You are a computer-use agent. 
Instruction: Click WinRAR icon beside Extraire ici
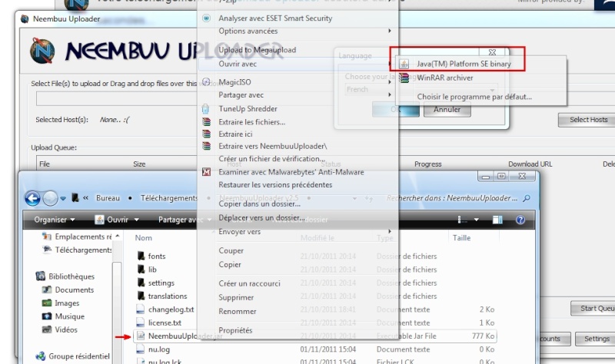pyautogui.click(x=206, y=134)
